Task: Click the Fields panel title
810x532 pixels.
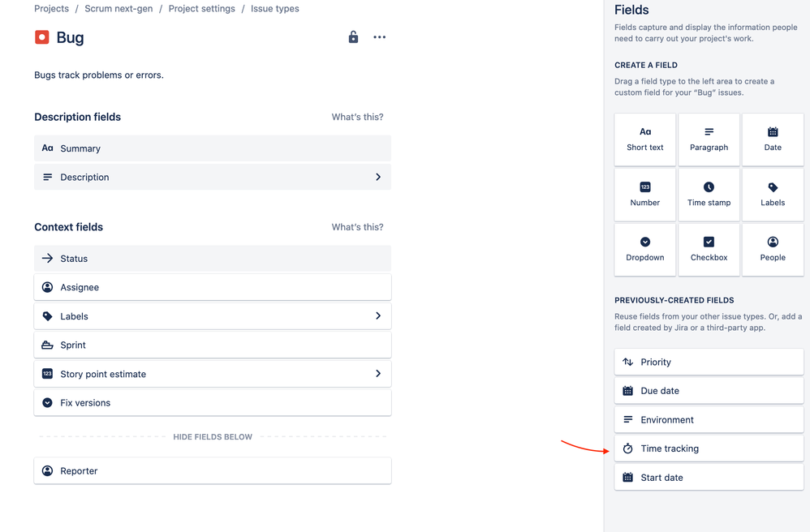Action: [631, 10]
